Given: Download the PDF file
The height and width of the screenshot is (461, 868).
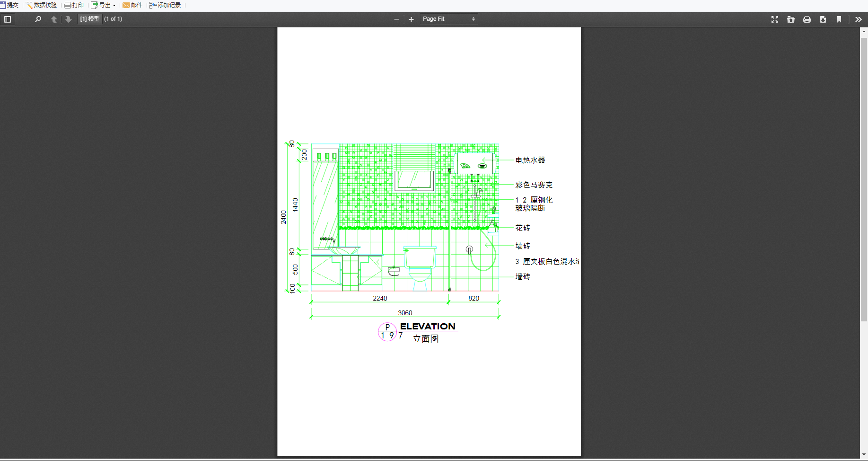Looking at the screenshot, I should tap(823, 19).
